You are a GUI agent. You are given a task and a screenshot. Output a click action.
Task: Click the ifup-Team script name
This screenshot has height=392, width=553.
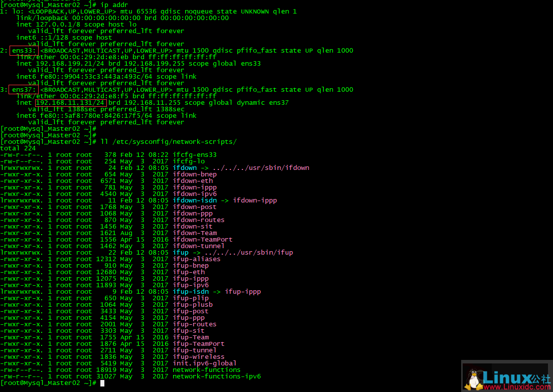(191, 337)
